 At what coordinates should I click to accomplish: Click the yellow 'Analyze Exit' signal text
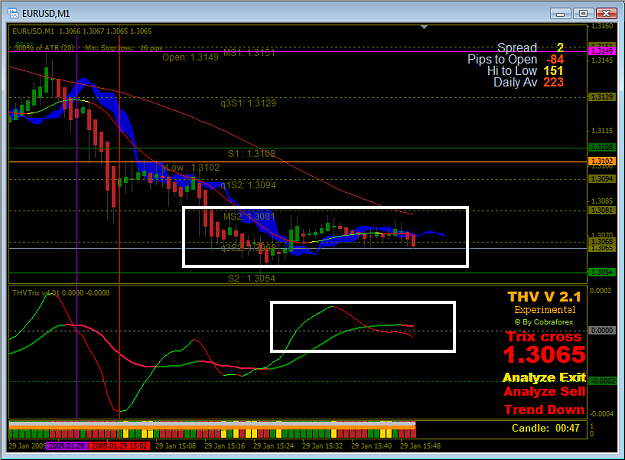click(x=544, y=377)
